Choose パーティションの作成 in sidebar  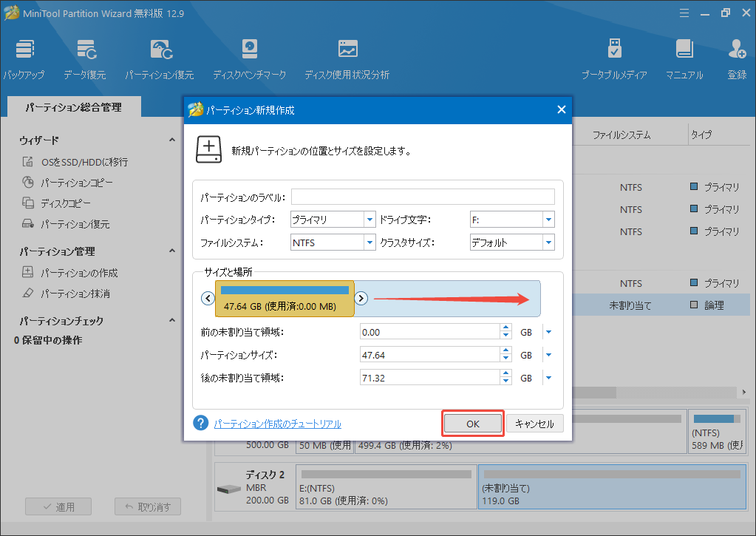click(x=70, y=273)
